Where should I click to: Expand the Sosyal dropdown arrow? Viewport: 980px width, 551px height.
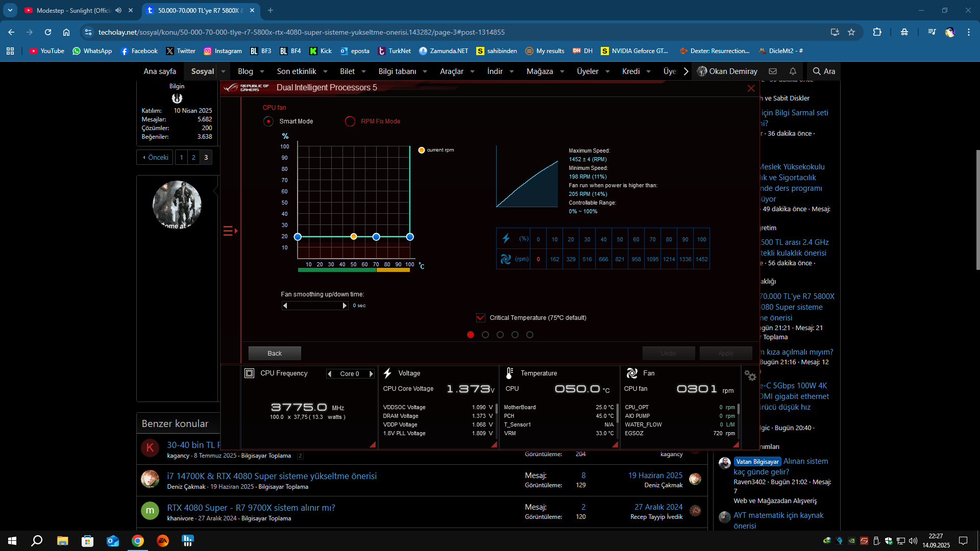(224, 71)
